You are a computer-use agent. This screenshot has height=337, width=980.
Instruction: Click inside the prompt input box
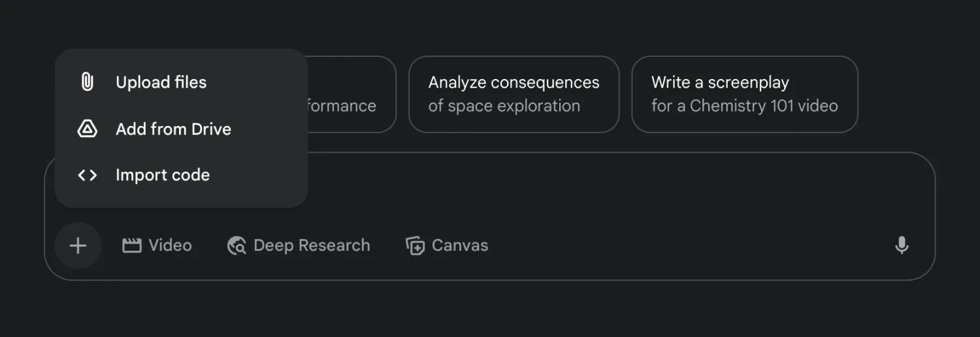[588, 189]
